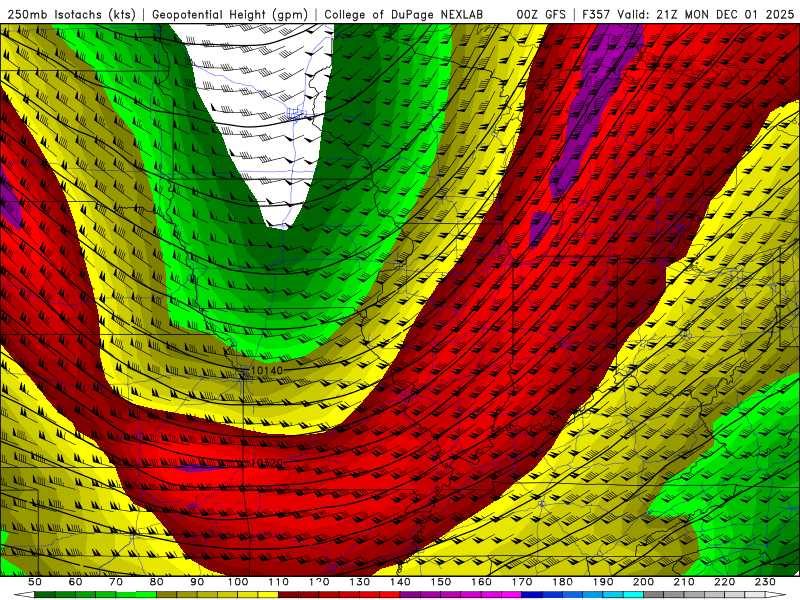This screenshot has height=600, width=800.
Task: Click the 70 value on the color scale
Action: pyautogui.click(x=116, y=582)
